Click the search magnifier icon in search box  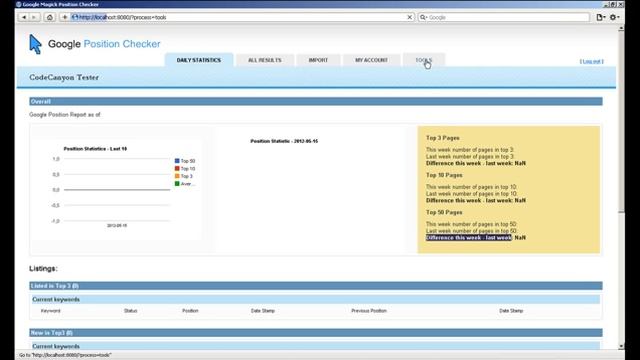point(423,17)
